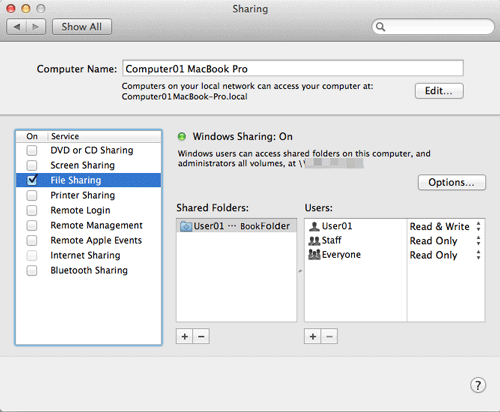The width and height of the screenshot is (500, 412).
Task: Click the search magnifier icon
Action: [380, 26]
